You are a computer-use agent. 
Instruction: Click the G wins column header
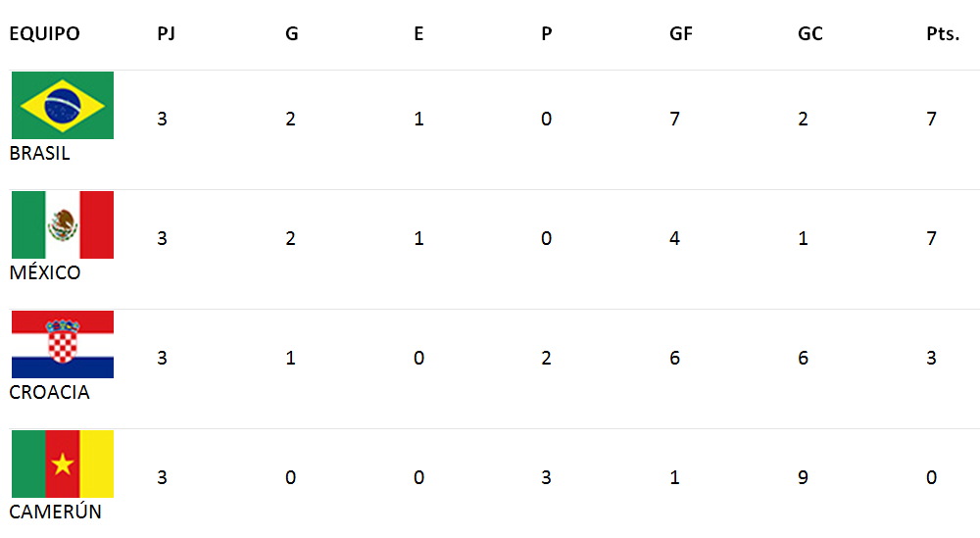coord(291,33)
